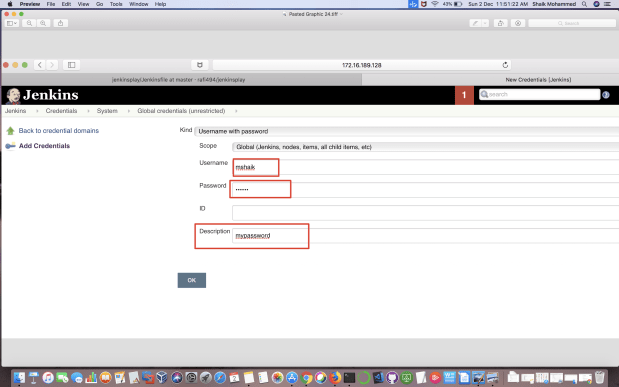619x387 pixels.
Task: Click the Preview share toolbar icon
Action: (60, 23)
